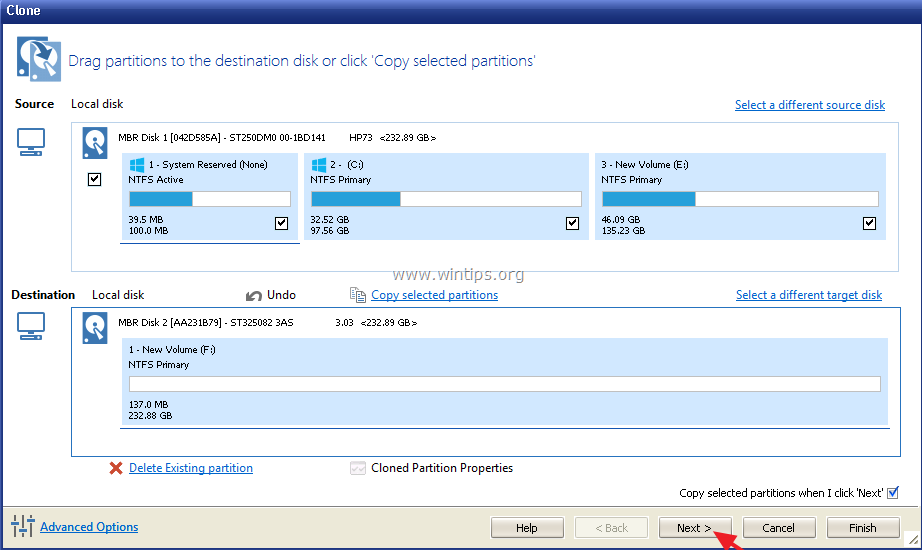The height and width of the screenshot is (550, 922).
Task: Click the System Reserved partition usage bar
Action: [x=210, y=199]
